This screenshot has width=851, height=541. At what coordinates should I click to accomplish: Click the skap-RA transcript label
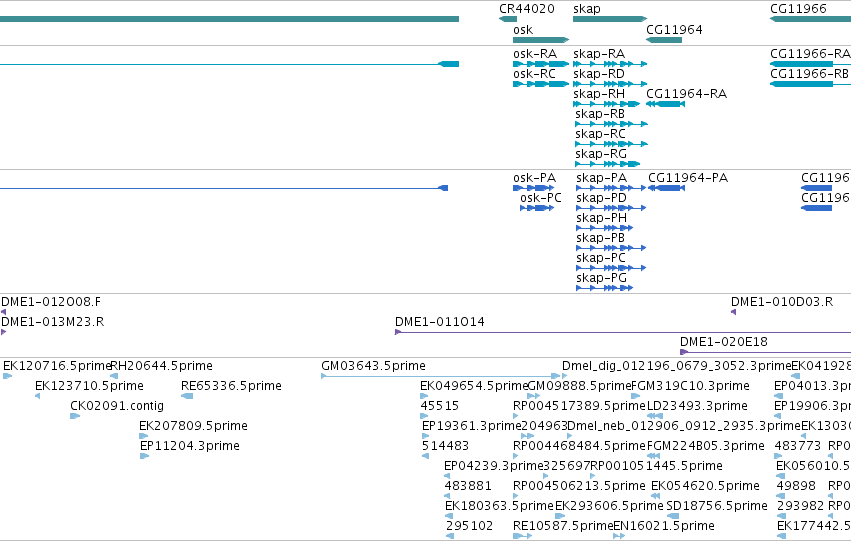(599, 54)
